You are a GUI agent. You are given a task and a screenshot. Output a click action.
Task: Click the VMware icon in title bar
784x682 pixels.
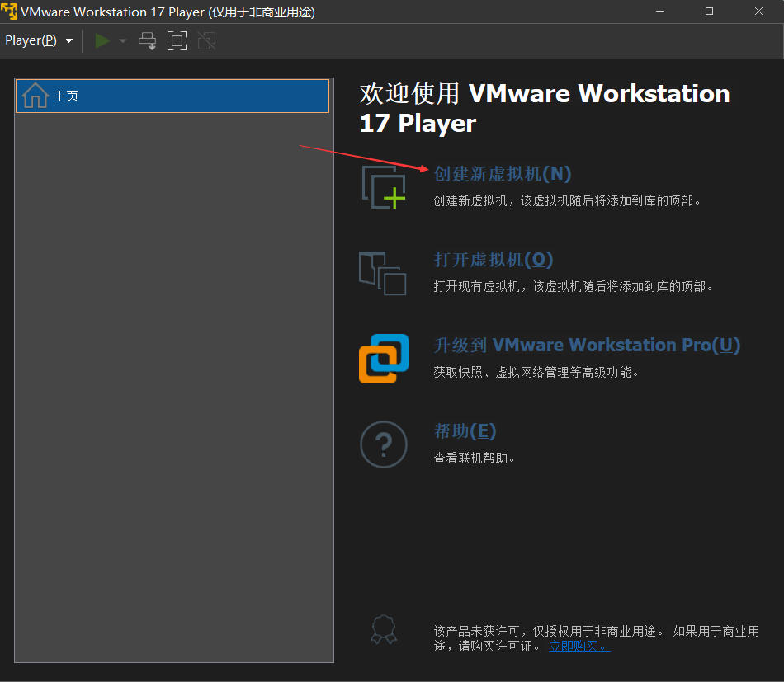[10, 12]
